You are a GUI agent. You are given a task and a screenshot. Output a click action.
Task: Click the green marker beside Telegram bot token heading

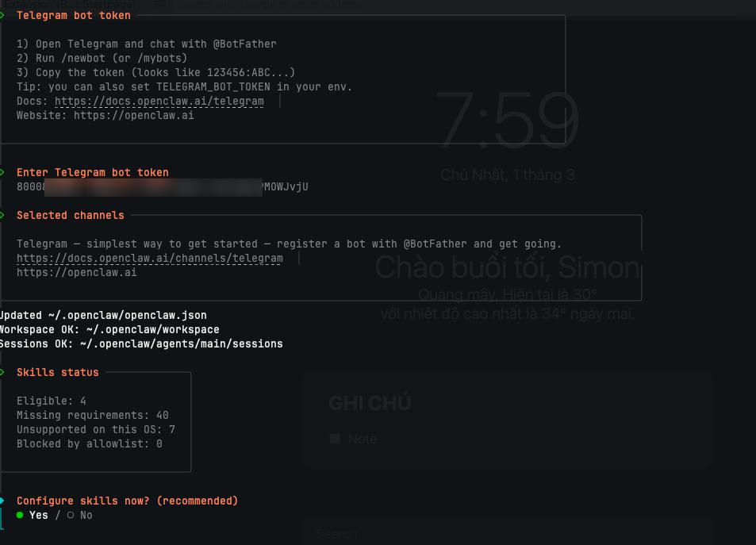coord(2,15)
